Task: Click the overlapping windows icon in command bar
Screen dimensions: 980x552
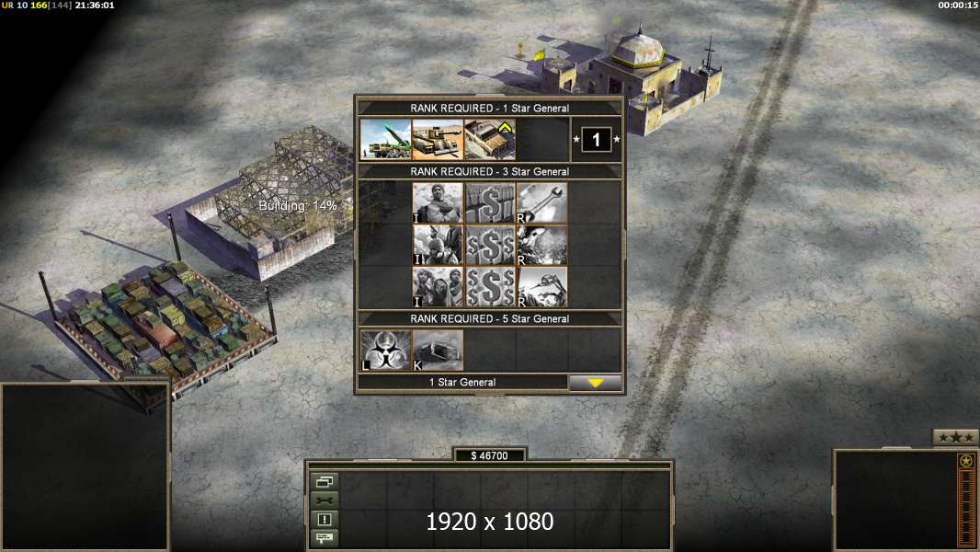Action: click(325, 481)
